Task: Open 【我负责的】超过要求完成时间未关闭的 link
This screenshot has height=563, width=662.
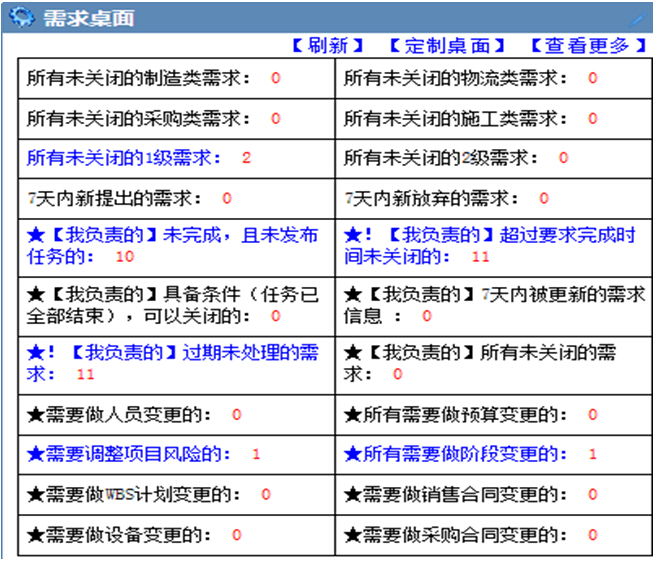Action: [489, 246]
